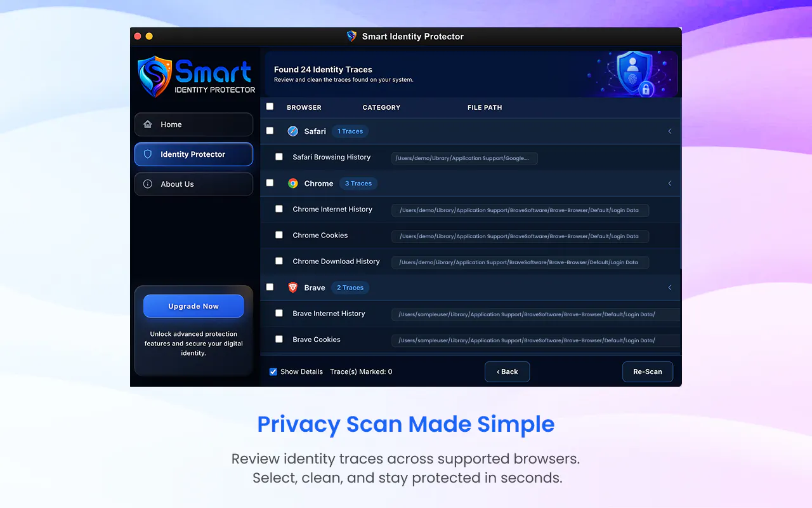Image resolution: width=812 pixels, height=508 pixels.
Task: Open the About Us sidebar tab
Action: 193,184
